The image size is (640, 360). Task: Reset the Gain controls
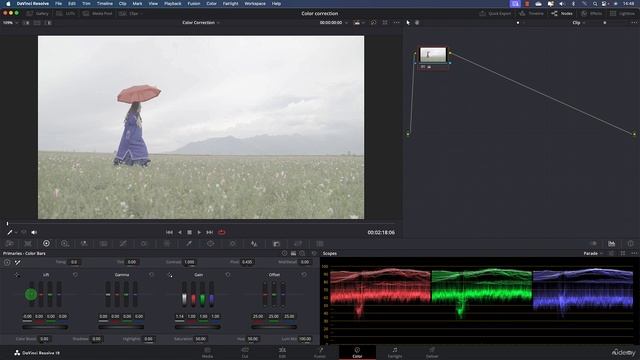coord(228,275)
